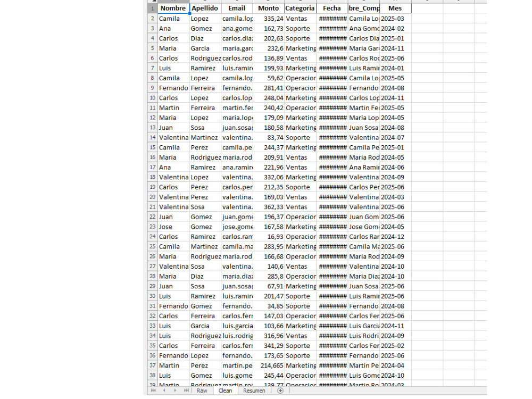This screenshot has width=532, height=399.
Task: Click Monto cell 173,65
Action: click(268, 355)
